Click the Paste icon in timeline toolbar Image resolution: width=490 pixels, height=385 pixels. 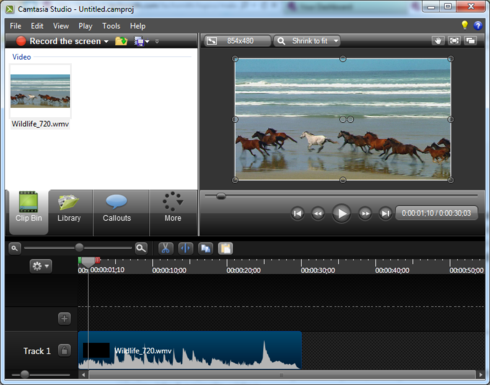225,248
